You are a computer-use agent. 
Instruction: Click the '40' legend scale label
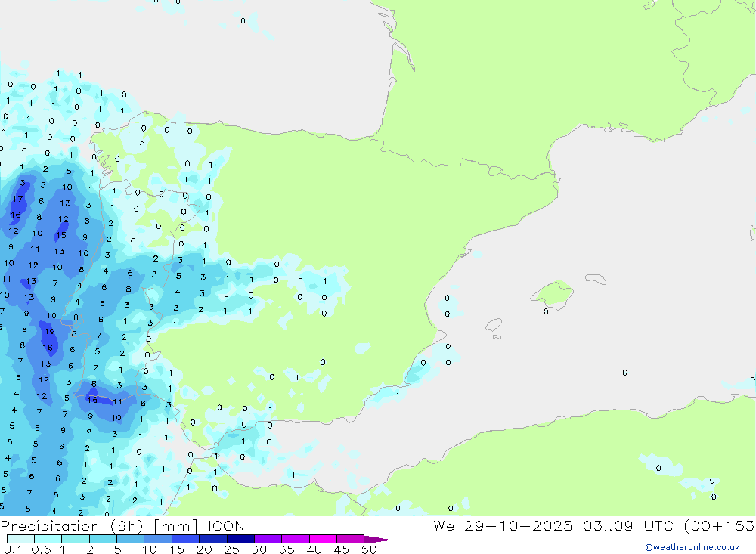pyautogui.click(x=314, y=549)
